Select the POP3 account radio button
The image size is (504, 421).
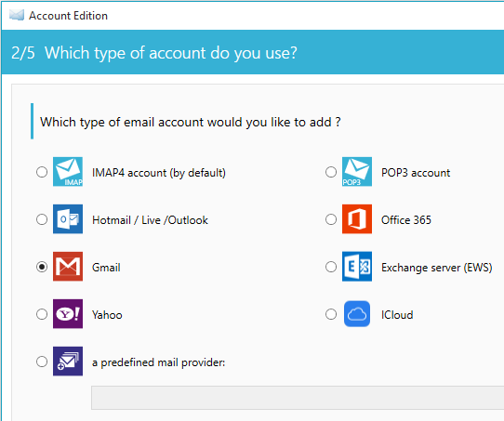click(331, 172)
